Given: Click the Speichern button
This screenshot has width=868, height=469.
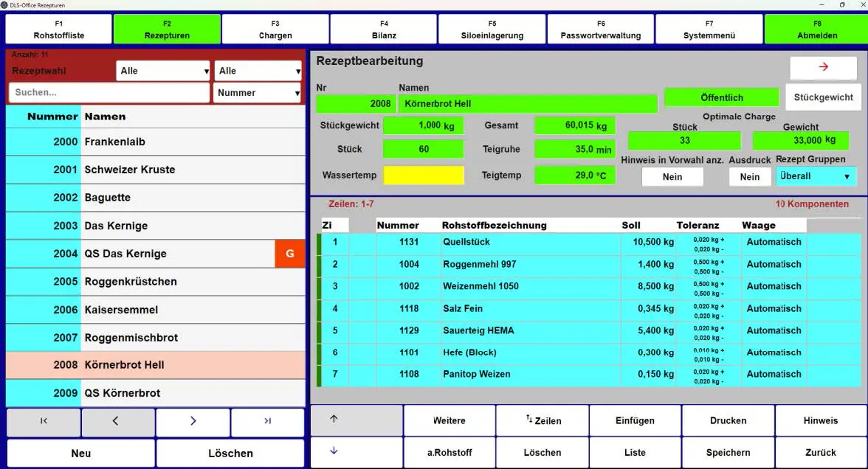Looking at the screenshot, I should click(728, 453).
